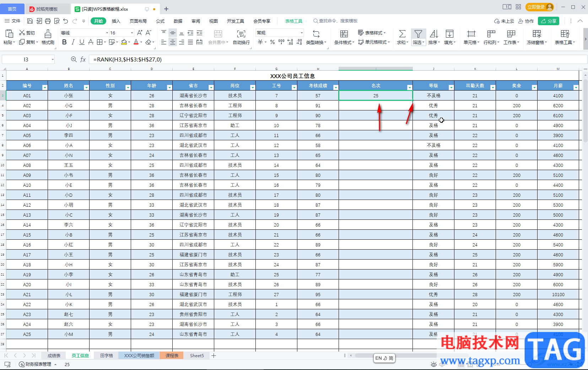Click the Freeze Panes (冻结窗格) icon
588x370 pixels.
click(x=537, y=34)
